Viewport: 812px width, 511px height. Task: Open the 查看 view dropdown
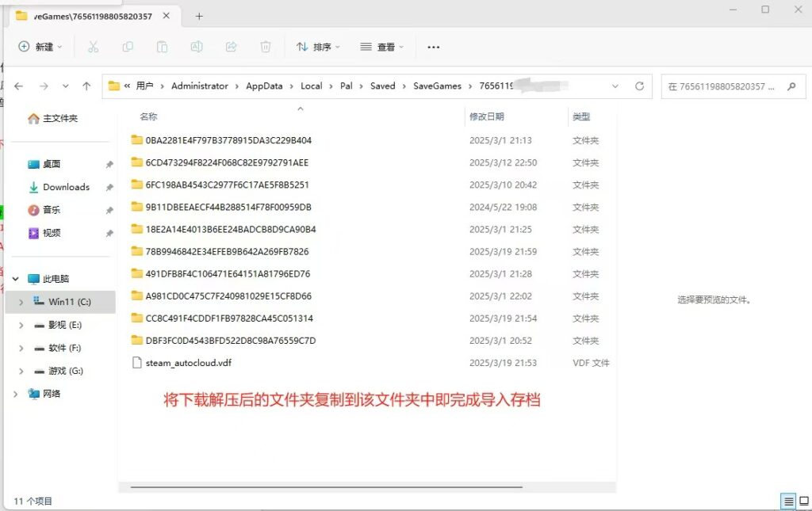(x=381, y=47)
